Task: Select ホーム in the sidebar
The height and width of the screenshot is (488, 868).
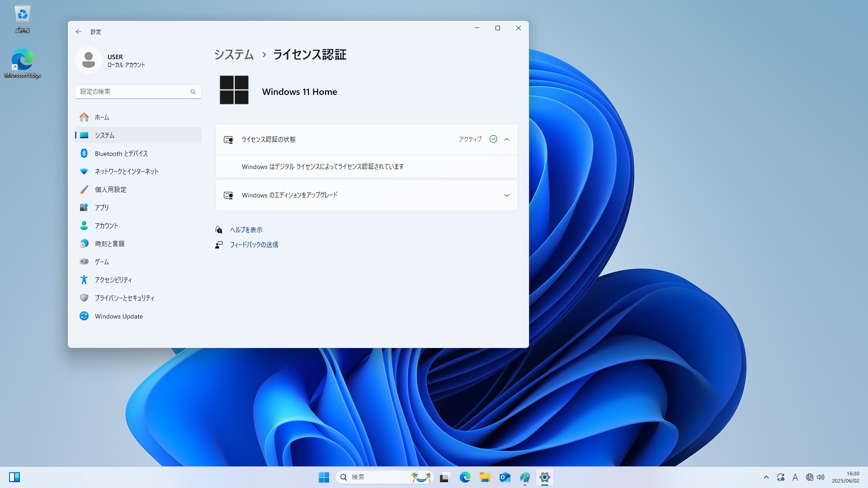Action: (138, 117)
